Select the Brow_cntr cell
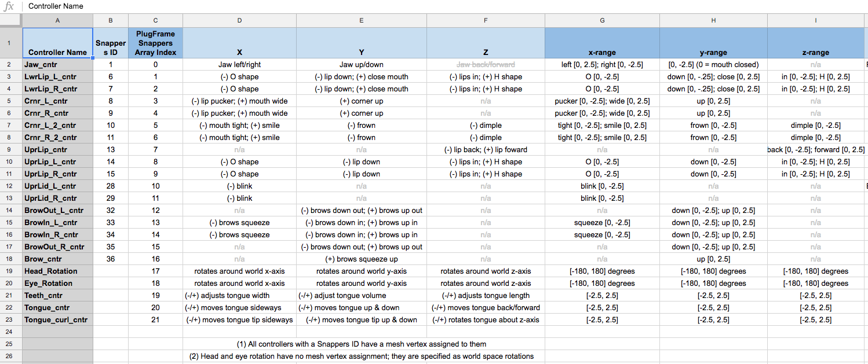Image resolution: width=868 pixels, height=364 pixels. pyautogui.click(x=57, y=259)
